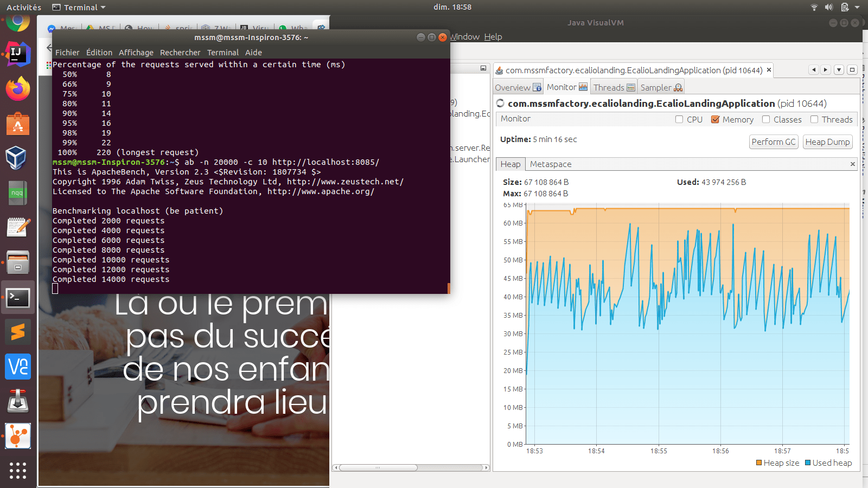Open the battery status indicator
The image size is (868, 488).
[x=845, y=7]
